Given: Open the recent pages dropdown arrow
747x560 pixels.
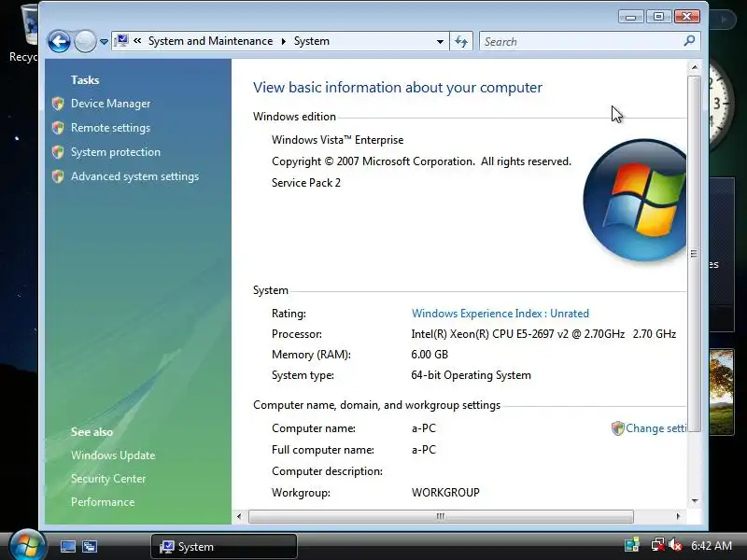Looking at the screenshot, I should pyautogui.click(x=104, y=42).
